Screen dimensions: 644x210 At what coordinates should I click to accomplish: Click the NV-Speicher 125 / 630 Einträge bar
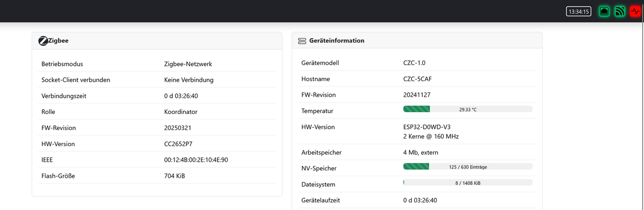(467, 166)
